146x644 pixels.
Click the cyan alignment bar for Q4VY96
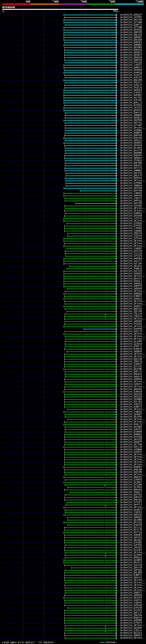point(98,191)
